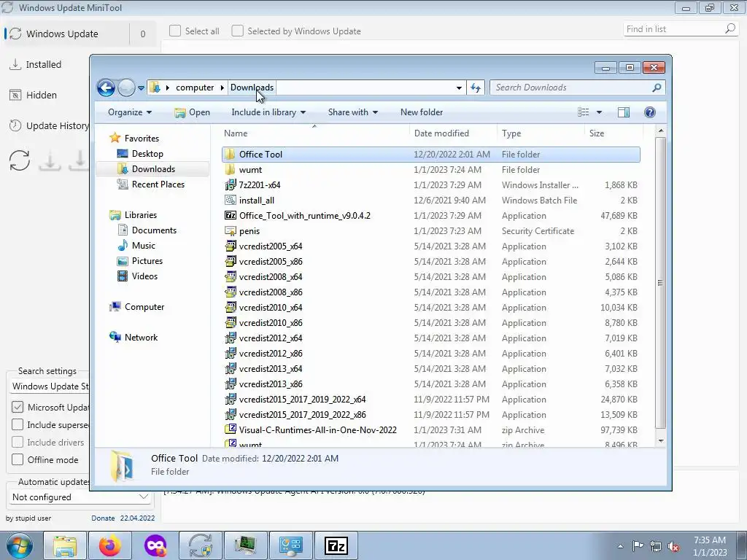
Task: Click the Forward arrow in Explorer
Action: (126, 87)
